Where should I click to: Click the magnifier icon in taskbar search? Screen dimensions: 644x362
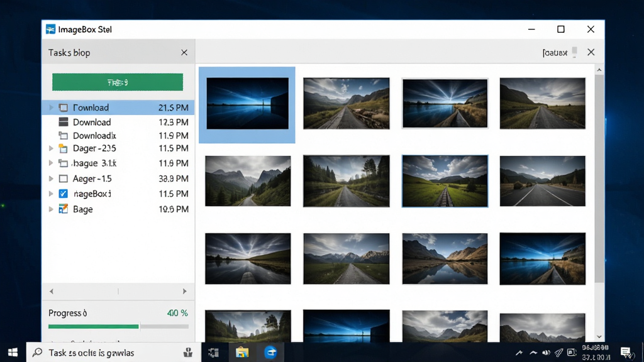coord(37,352)
